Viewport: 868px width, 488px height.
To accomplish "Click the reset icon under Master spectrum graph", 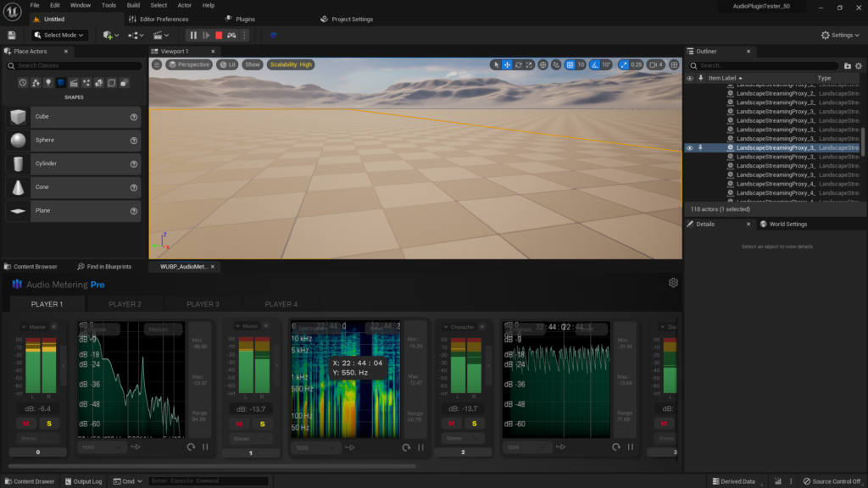I will (x=191, y=446).
